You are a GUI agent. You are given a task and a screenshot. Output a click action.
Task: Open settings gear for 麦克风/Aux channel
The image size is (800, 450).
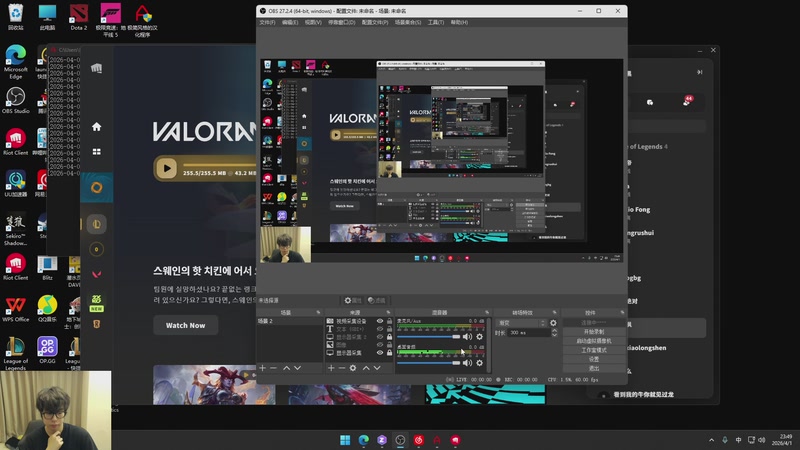tap(480, 337)
